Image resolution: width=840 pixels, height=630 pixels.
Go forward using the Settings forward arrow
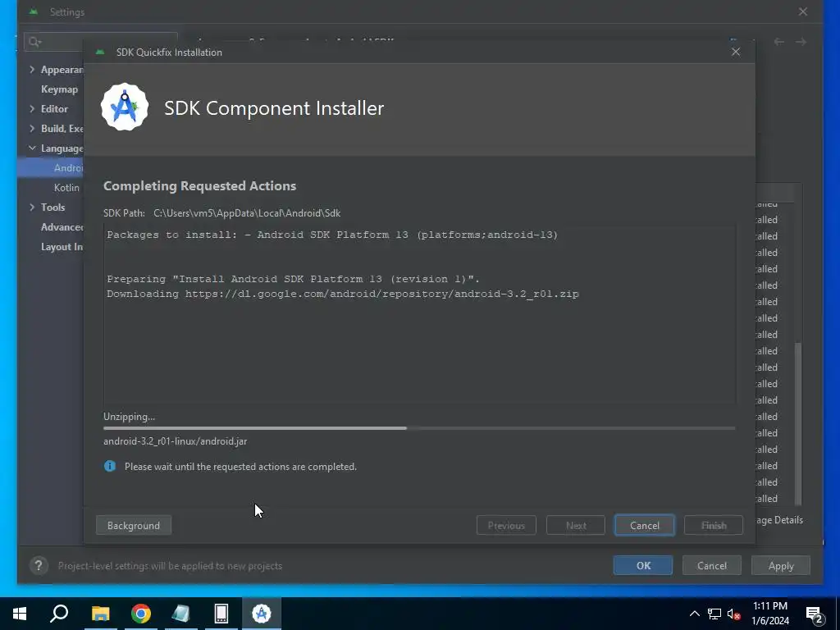[801, 42]
